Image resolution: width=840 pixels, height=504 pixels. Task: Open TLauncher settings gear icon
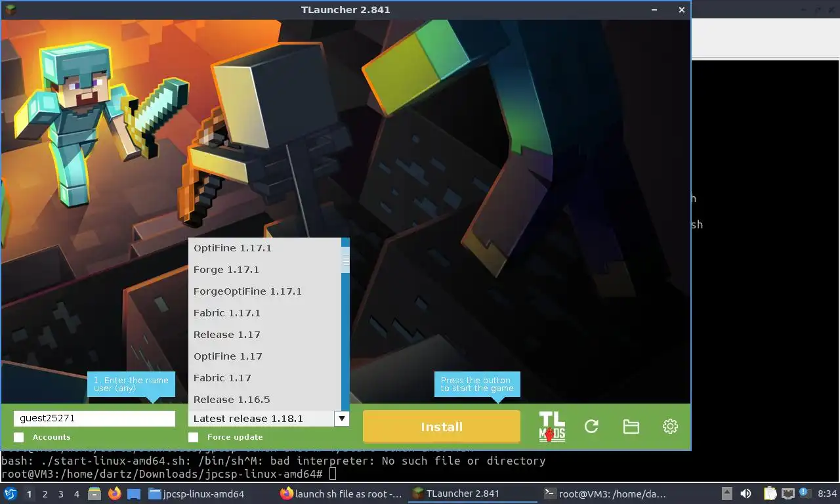tap(670, 427)
